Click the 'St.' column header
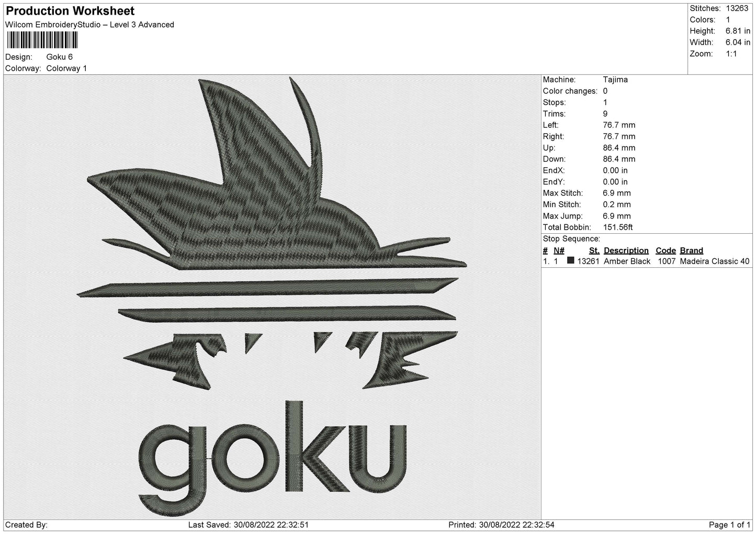 (x=594, y=251)
